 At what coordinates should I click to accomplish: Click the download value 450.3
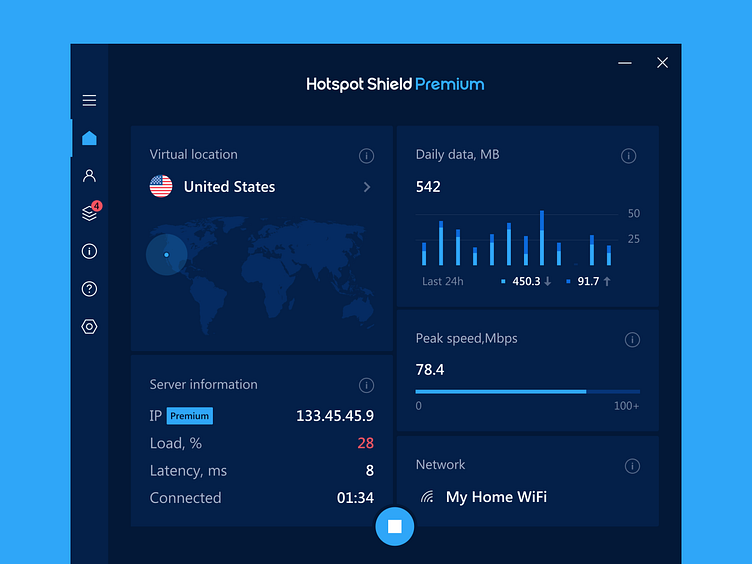[x=526, y=282]
